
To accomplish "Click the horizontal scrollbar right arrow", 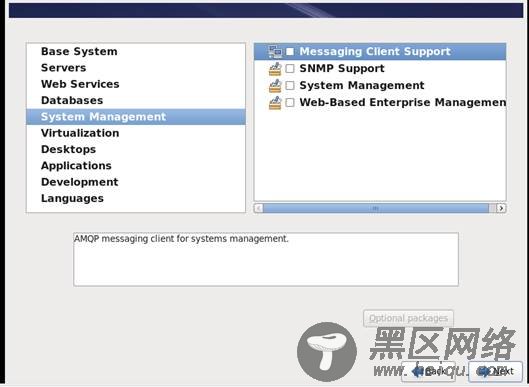I will pos(501,208).
